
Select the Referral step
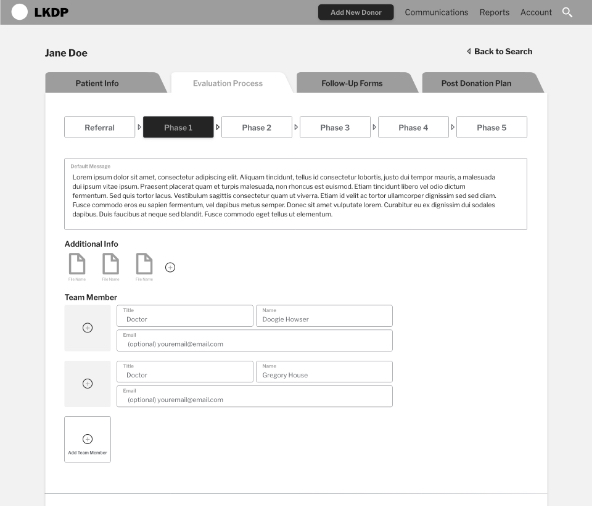pyautogui.click(x=100, y=127)
